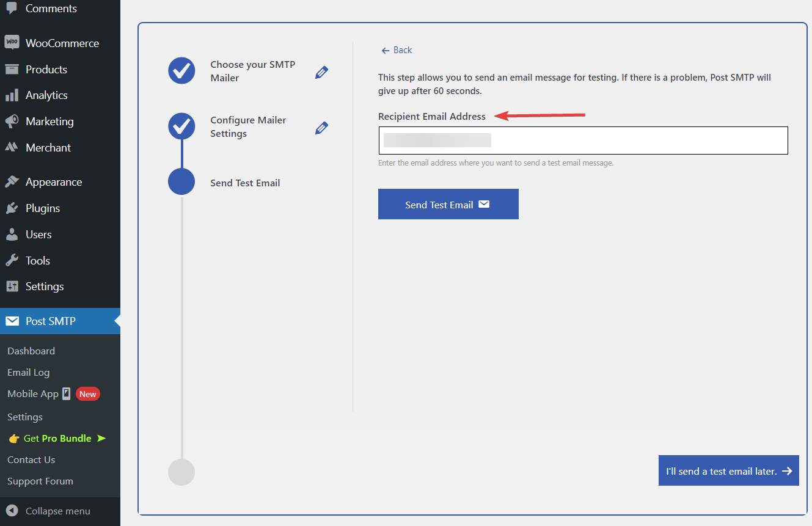Click the Plugins plug icon

pyautogui.click(x=12, y=208)
